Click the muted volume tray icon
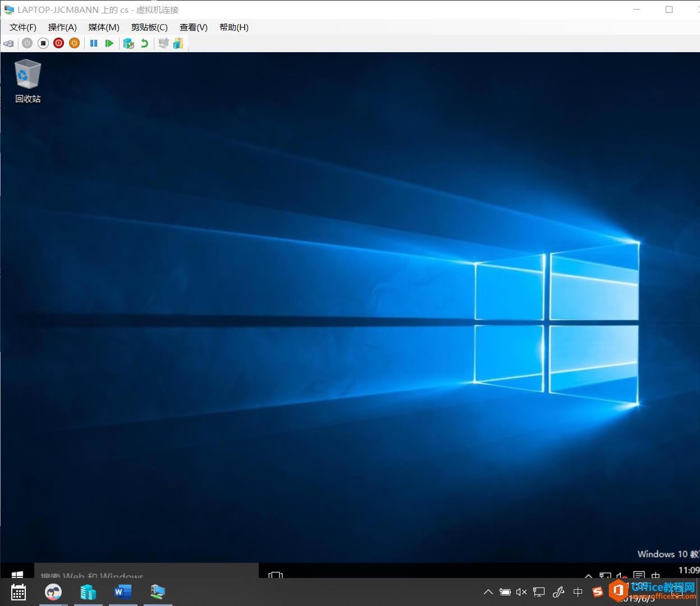Viewport: 700px width, 606px height. 521,592
